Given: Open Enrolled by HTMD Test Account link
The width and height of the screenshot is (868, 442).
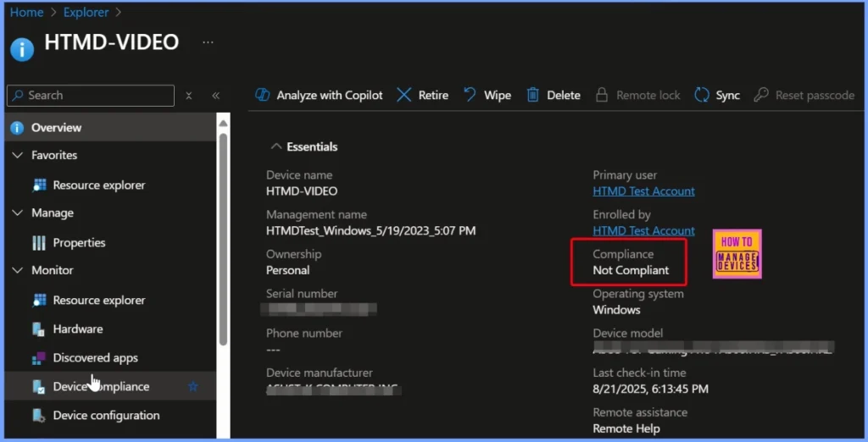Looking at the screenshot, I should tap(644, 230).
